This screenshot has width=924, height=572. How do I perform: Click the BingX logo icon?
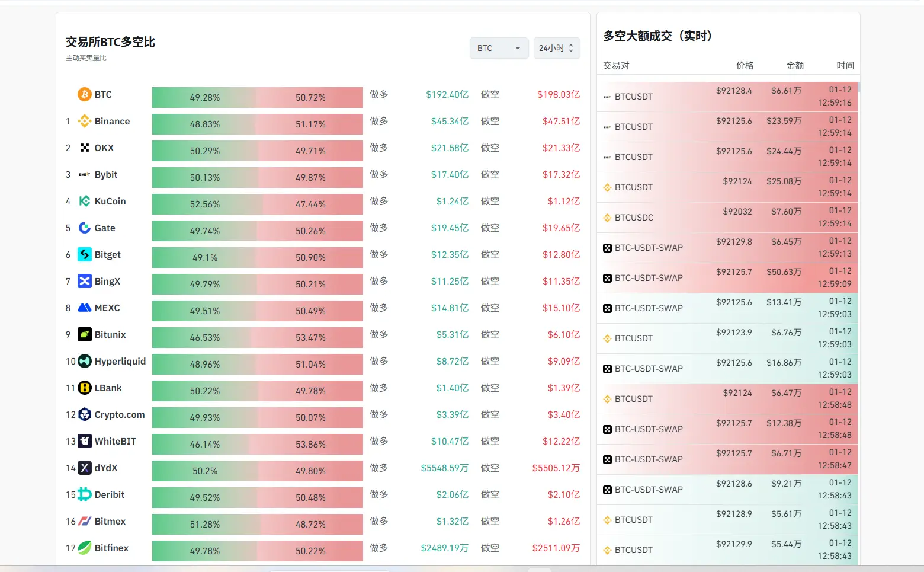click(x=85, y=281)
